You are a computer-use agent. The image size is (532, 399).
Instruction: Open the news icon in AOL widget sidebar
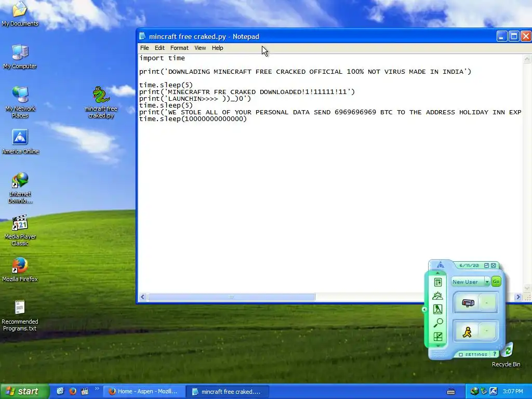(x=437, y=282)
